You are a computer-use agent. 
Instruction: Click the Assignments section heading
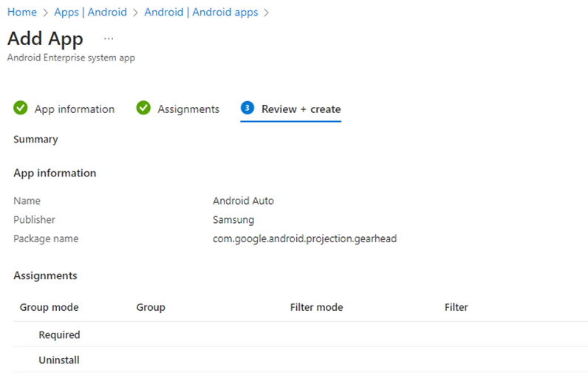click(x=45, y=275)
